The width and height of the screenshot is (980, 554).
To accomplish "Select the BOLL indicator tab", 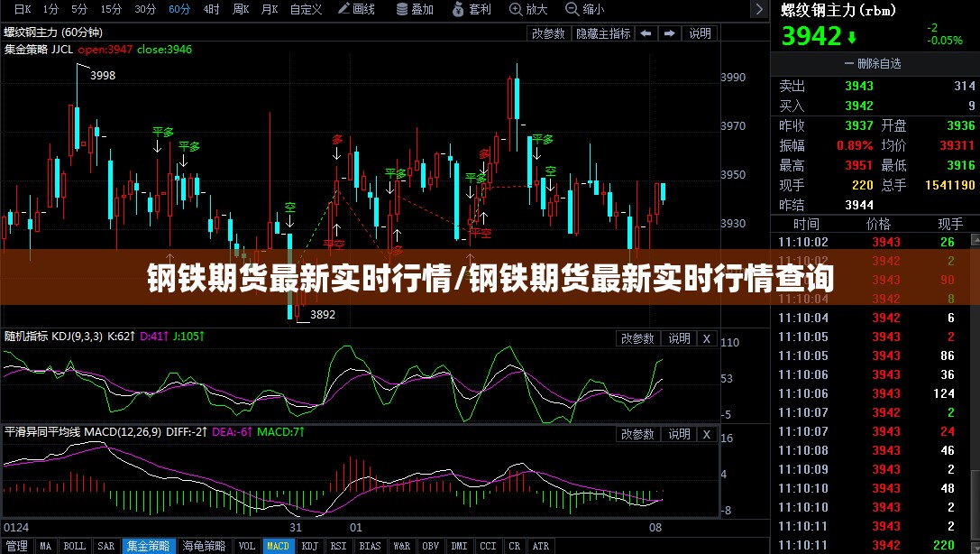I will pyautogui.click(x=74, y=546).
